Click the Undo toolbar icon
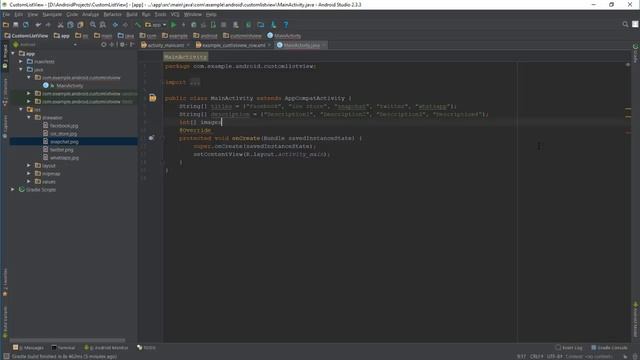Viewport: 640px width, 360px height. [38, 25]
